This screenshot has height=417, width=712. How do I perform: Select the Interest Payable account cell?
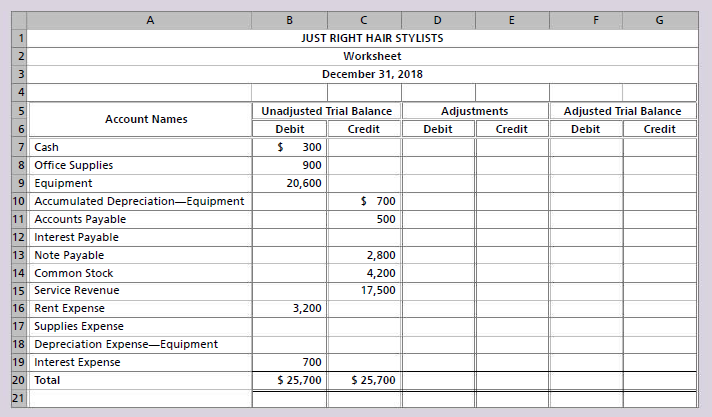(140, 237)
